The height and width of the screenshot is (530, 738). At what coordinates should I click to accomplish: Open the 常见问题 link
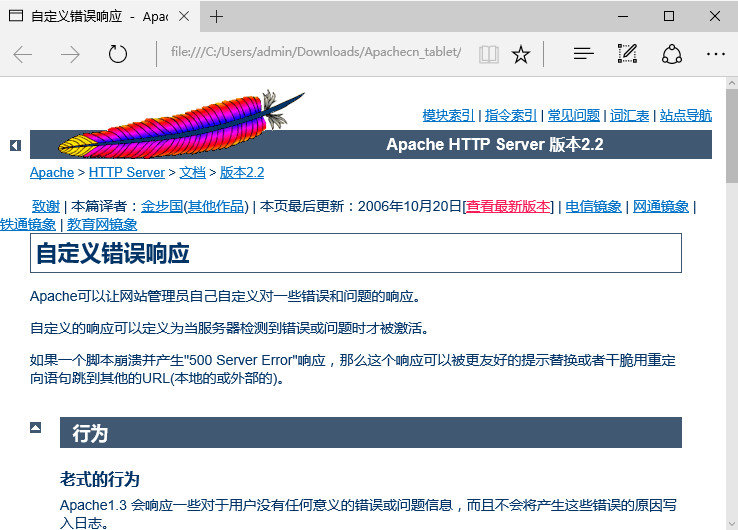[574, 115]
